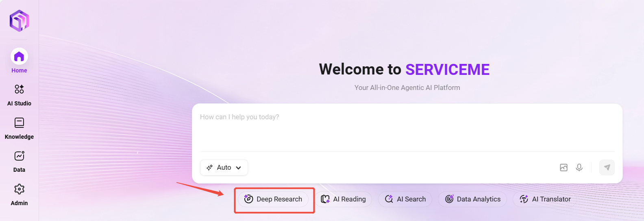The image size is (644, 221).
Task: Click the chevron next to Auto
Action: pos(239,168)
